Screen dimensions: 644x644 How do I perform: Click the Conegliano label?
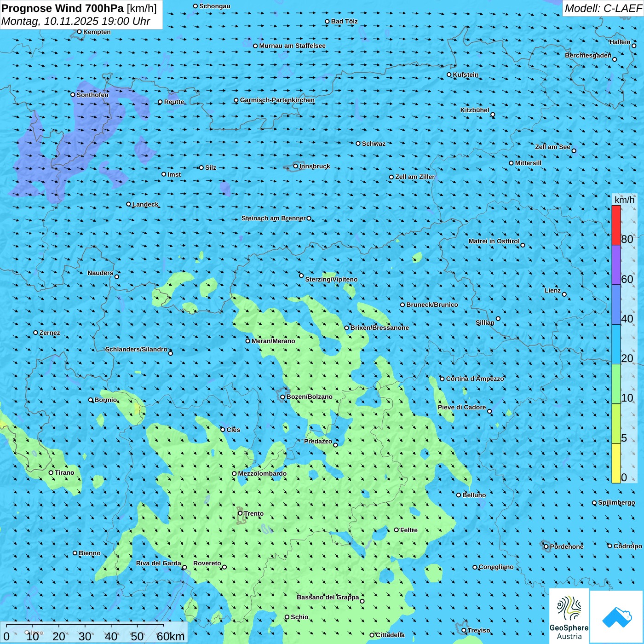pos(496,567)
